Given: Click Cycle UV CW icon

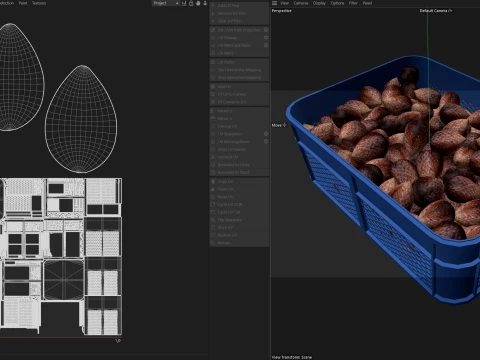Looking at the screenshot, I should point(213,212).
